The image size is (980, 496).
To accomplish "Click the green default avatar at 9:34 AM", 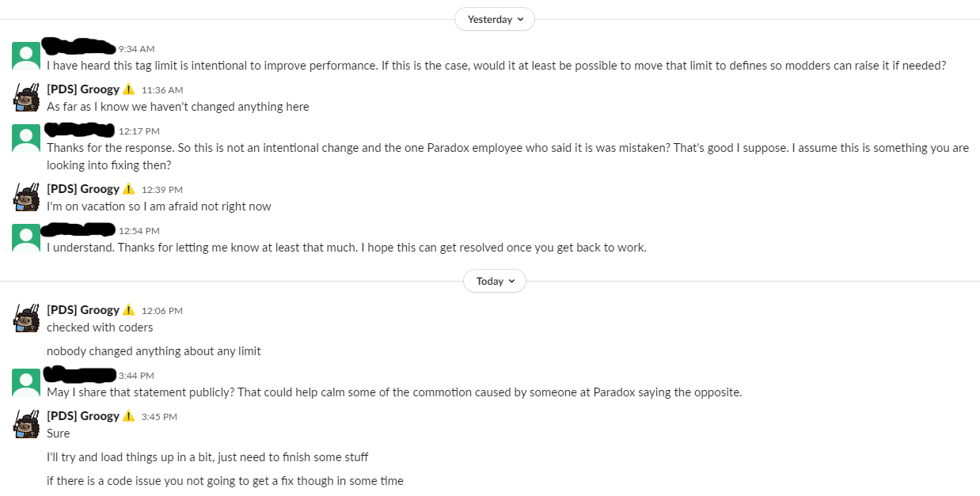I will pos(26,56).
